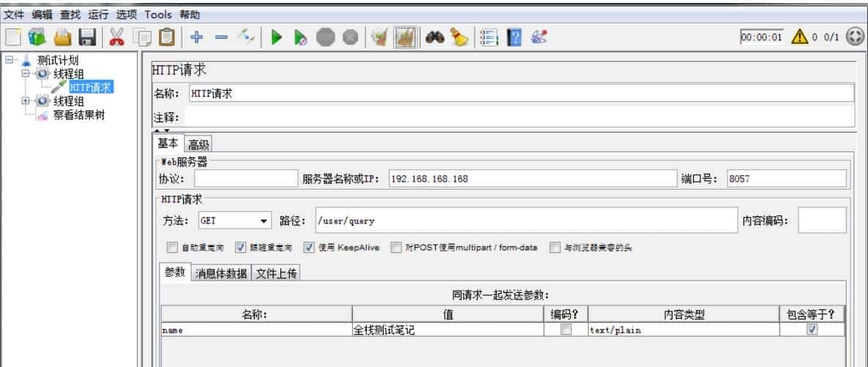This screenshot has height=367, width=868.
Task: Open the 编辑 menu
Action: (x=42, y=15)
